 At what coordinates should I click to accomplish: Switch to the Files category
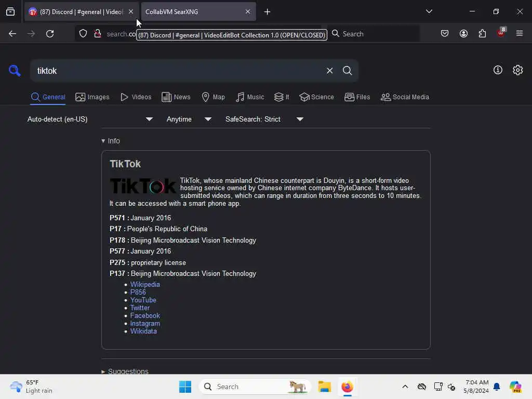pyautogui.click(x=357, y=97)
